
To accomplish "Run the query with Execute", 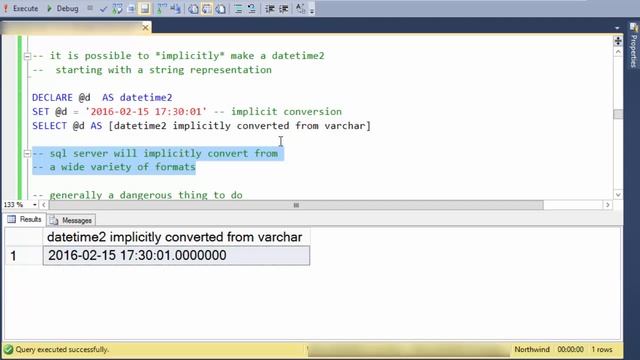I will tap(21, 8).
